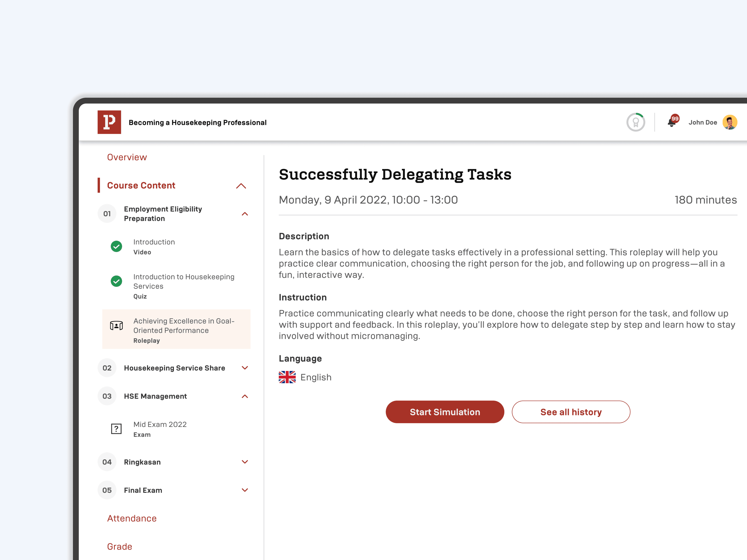Select module 02 Housekeeping Service Share title

[x=174, y=368]
